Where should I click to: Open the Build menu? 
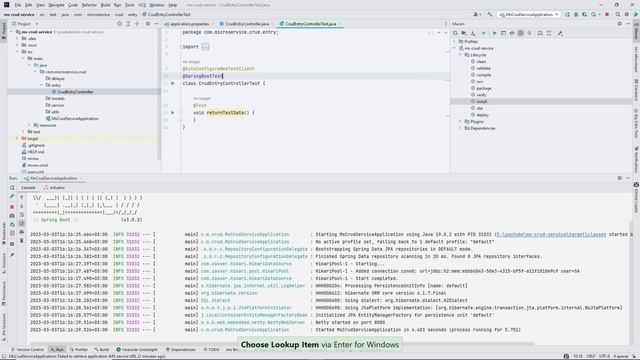(x=105, y=5)
